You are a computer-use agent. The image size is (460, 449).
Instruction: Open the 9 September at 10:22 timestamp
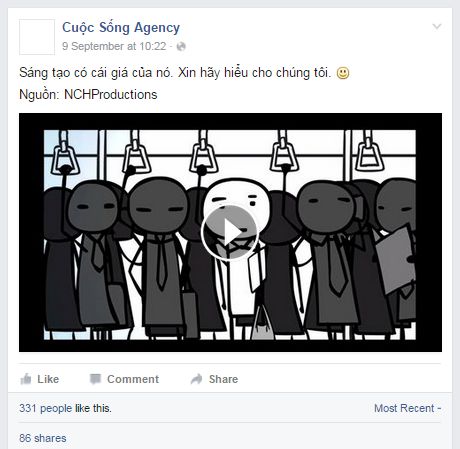pos(114,46)
